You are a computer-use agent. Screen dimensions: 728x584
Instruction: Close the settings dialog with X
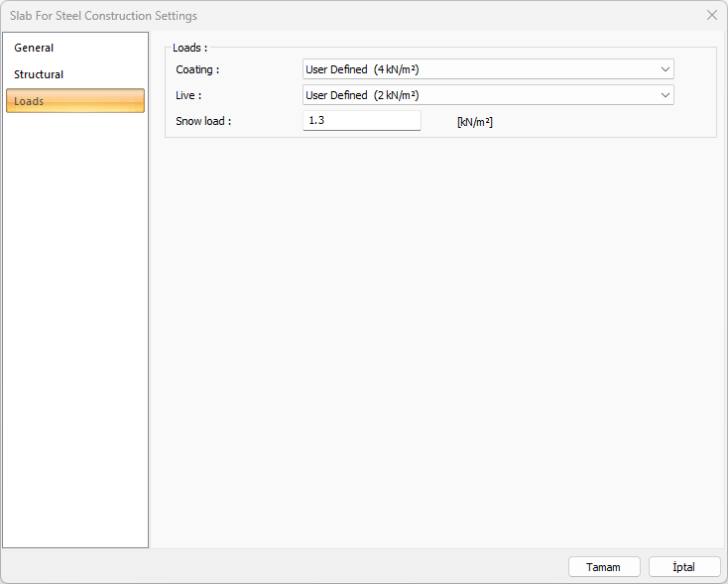click(711, 15)
